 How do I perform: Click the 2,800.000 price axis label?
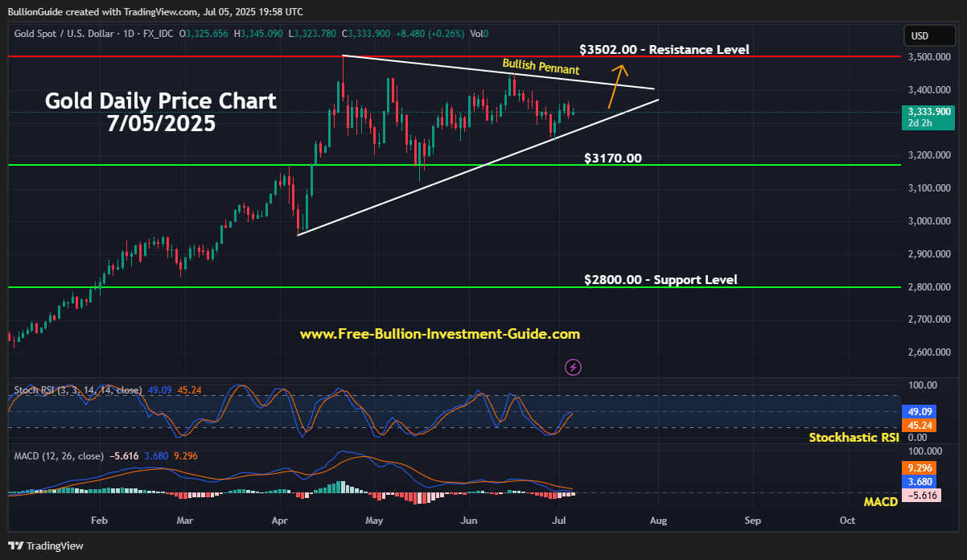(x=928, y=287)
